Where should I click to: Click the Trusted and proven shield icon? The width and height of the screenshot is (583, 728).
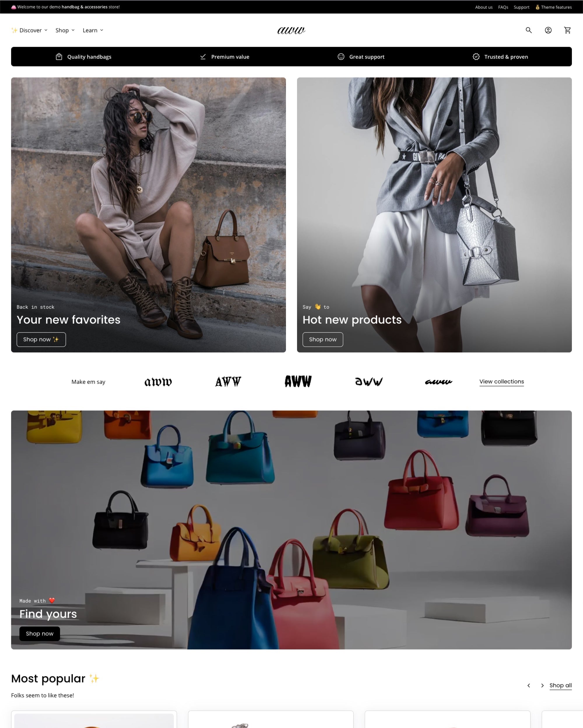[475, 57]
